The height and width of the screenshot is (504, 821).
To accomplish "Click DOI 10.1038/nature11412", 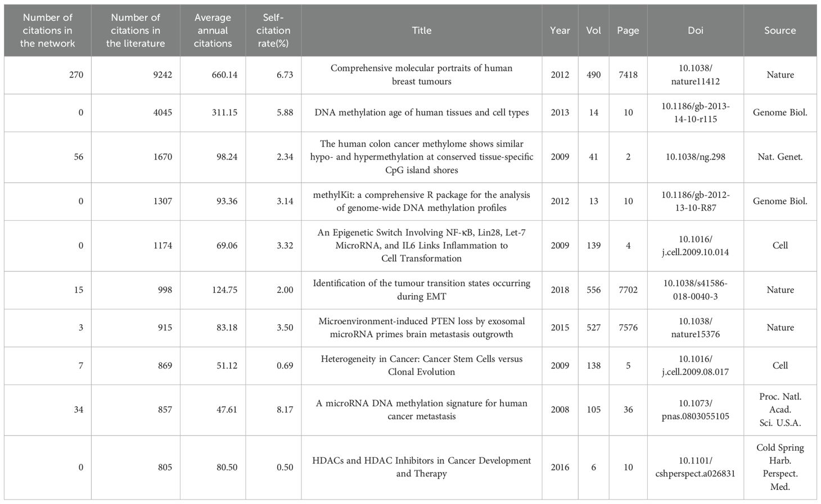I will click(696, 75).
